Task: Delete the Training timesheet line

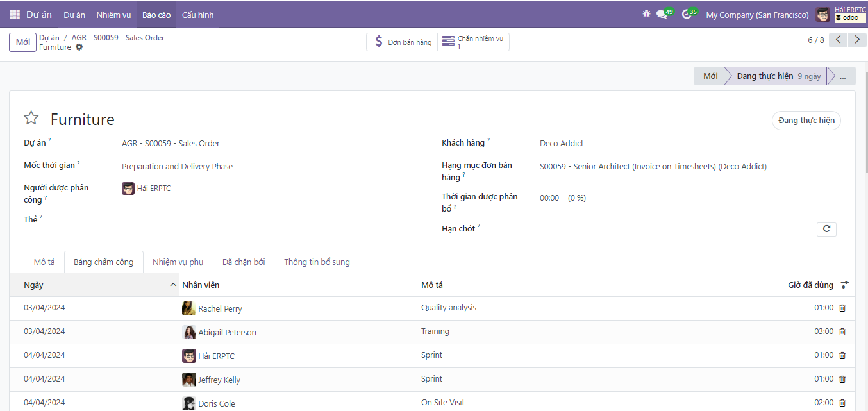Action: [842, 332]
